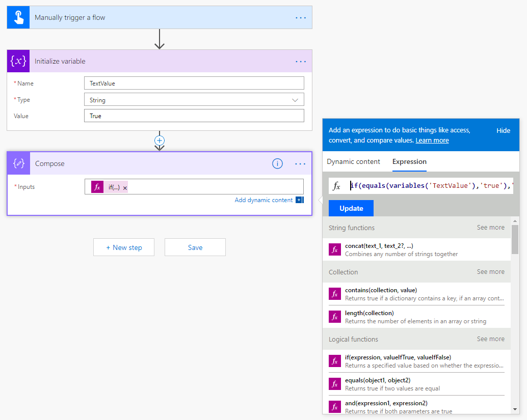Click the manual trigger hand icon
Image resolution: width=527 pixels, height=420 pixels.
point(18,17)
